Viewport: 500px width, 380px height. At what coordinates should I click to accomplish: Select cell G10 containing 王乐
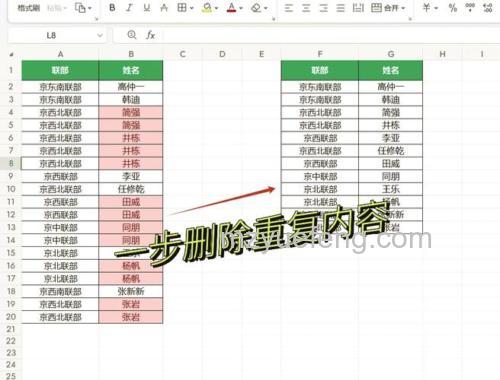(x=391, y=189)
